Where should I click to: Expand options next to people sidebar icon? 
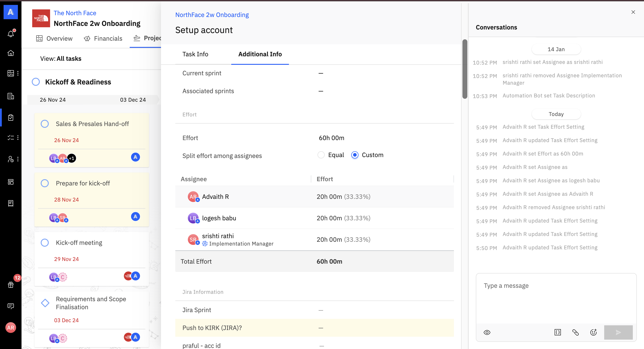18,159
